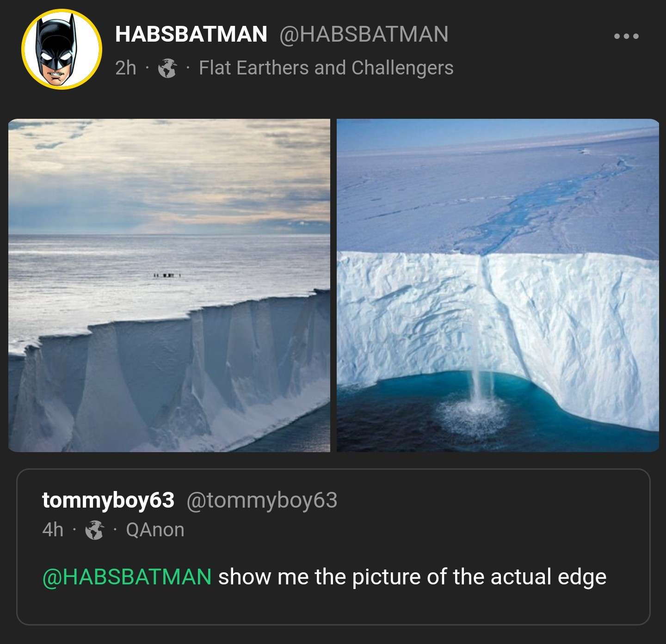Image resolution: width=666 pixels, height=644 pixels.
Task: Click the bold tommyboy63 display name
Action: pyautogui.click(x=108, y=500)
